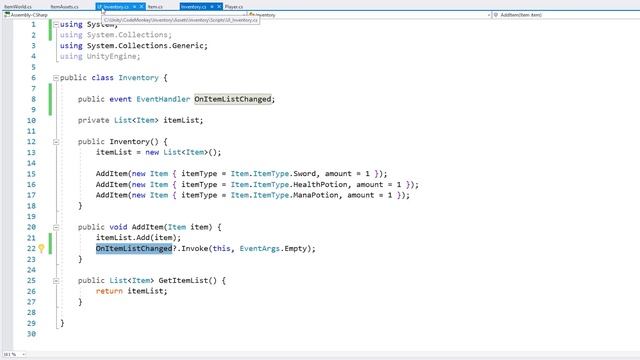Click 'UnityEngine' using directive
Image resolution: width=640 pixels, height=360 pixels.
pyautogui.click(x=111, y=56)
